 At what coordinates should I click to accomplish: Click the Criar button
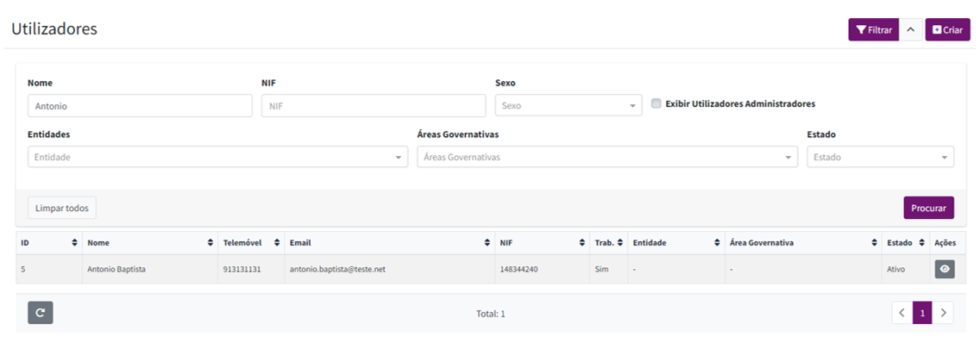pos(947,29)
